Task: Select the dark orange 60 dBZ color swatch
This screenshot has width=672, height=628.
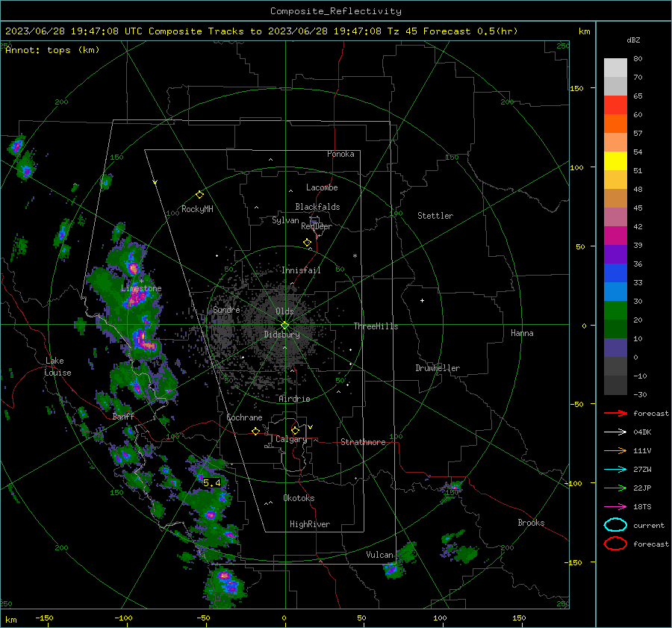Action: [x=615, y=123]
